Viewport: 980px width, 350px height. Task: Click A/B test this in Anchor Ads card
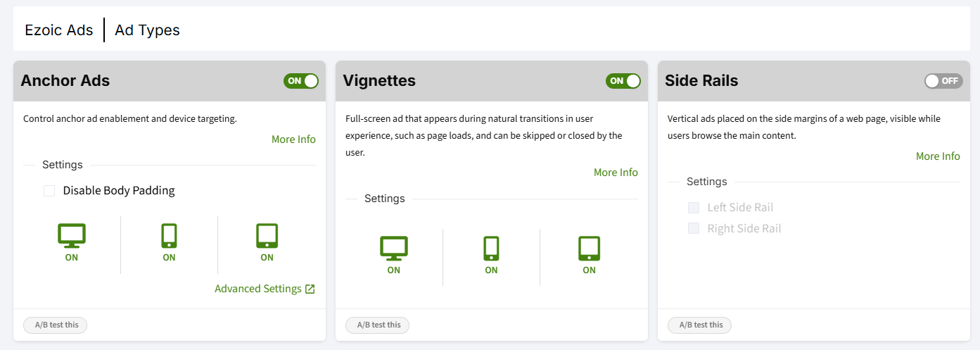click(56, 325)
